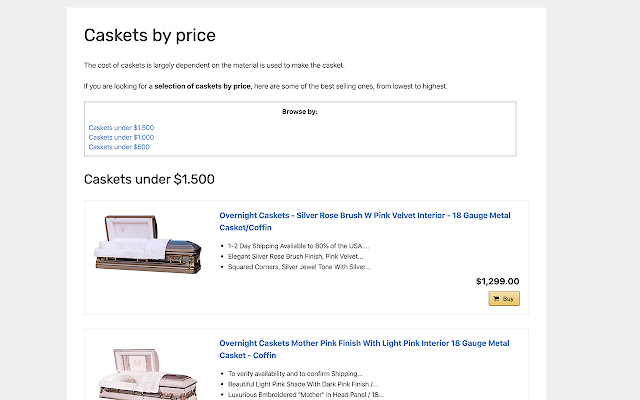Image resolution: width=640 pixels, height=400 pixels.
Task: Click the Browse by label
Action: [300, 112]
